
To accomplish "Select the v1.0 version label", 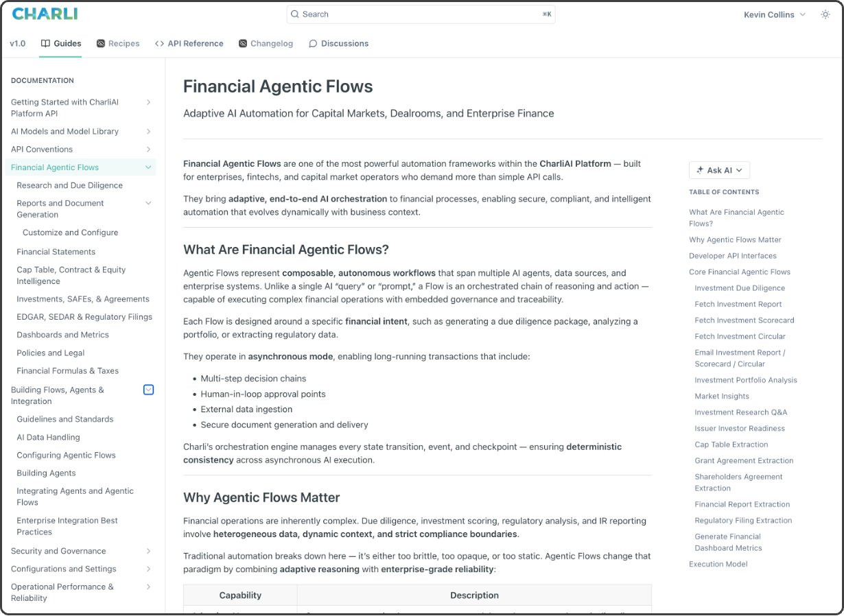I will pos(18,43).
